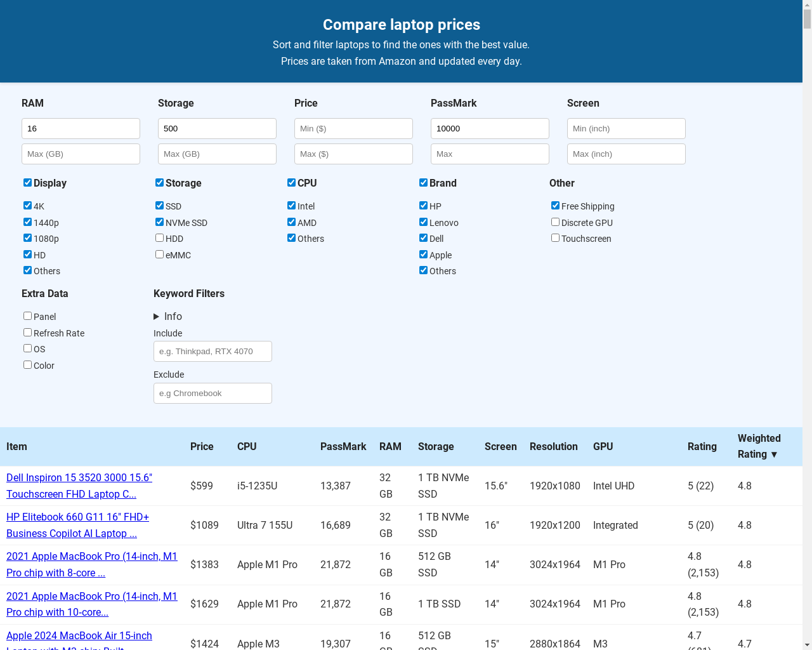
Task: Click the Price Max ($) field
Action: pyautogui.click(x=353, y=154)
